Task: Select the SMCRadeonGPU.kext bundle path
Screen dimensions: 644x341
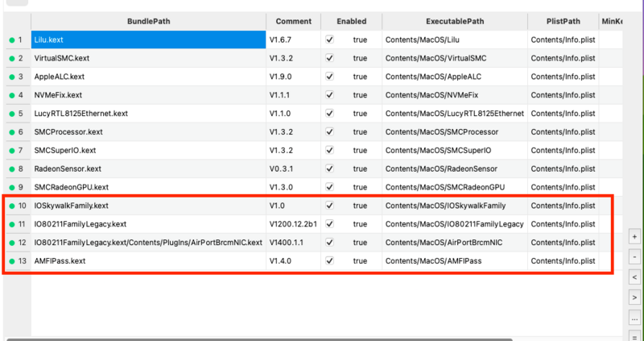Action: tap(149, 187)
